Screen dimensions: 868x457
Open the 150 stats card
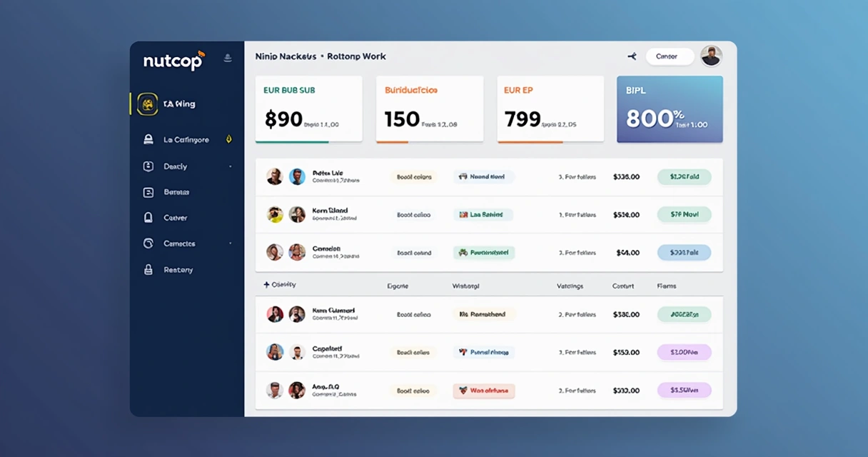(x=430, y=109)
